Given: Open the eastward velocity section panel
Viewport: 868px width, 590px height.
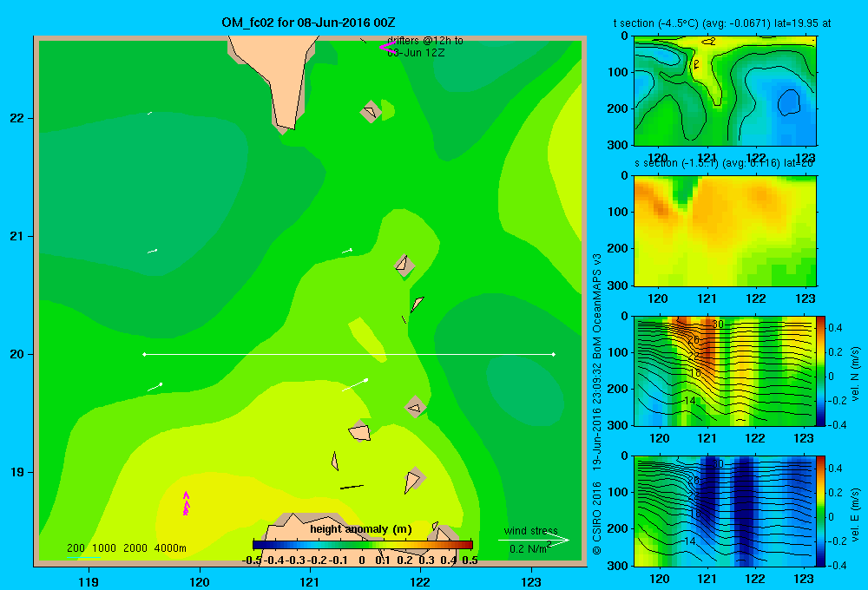Looking at the screenshot, I should pos(725,511).
